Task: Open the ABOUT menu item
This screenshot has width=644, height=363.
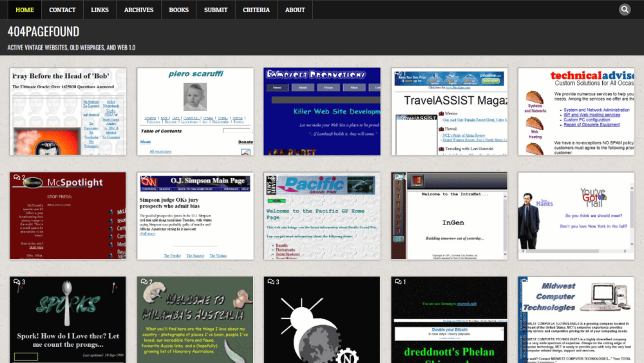Action: 295,10
